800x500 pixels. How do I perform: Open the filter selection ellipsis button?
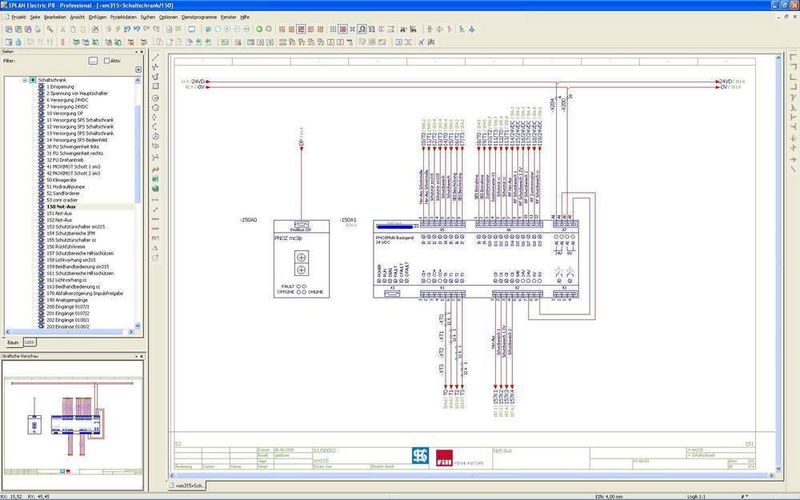93,61
